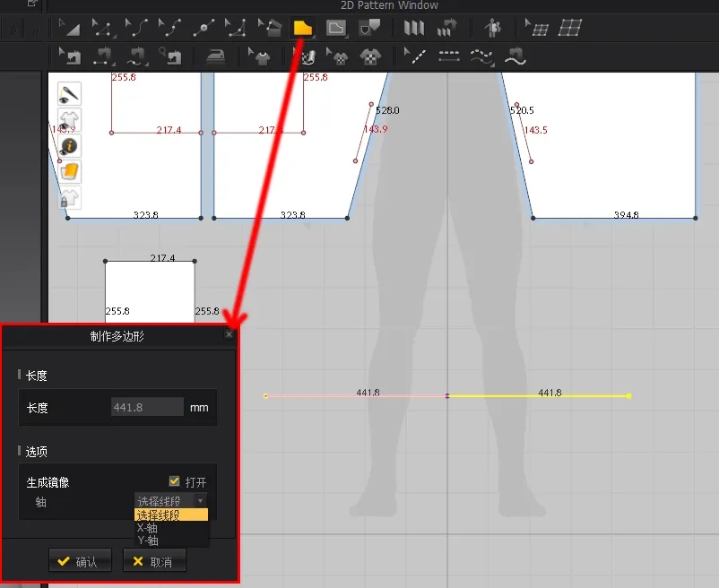Cancel with the 取消 button
The image size is (719, 588).
click(154, 560)
